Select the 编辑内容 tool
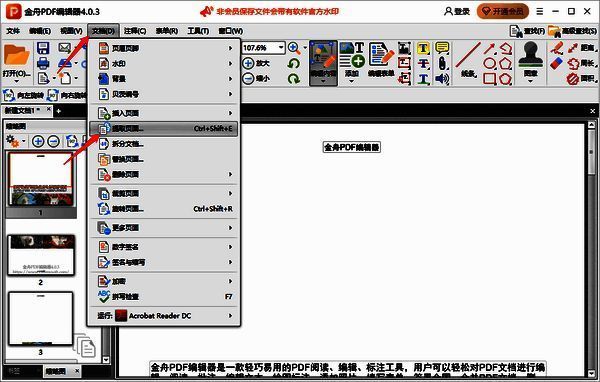Viewport: 600px width, 382px height. coord(323,63)
